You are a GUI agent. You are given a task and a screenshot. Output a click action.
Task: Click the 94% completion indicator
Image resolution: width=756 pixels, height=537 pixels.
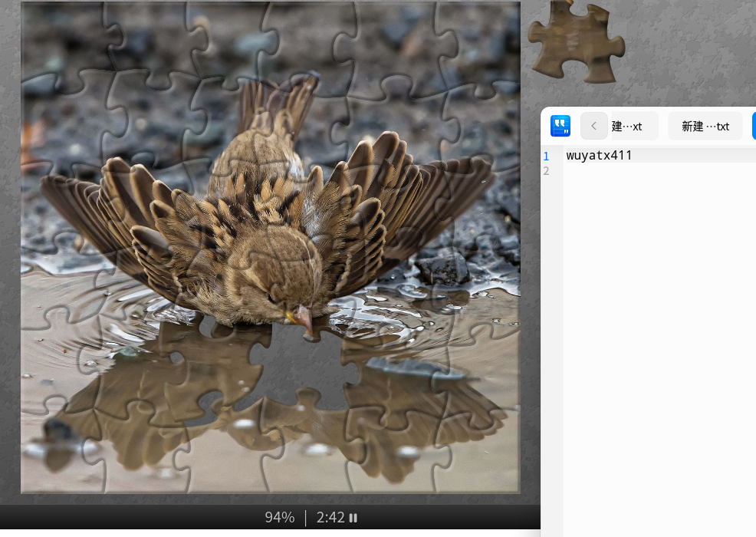click(x=280, y=518)
